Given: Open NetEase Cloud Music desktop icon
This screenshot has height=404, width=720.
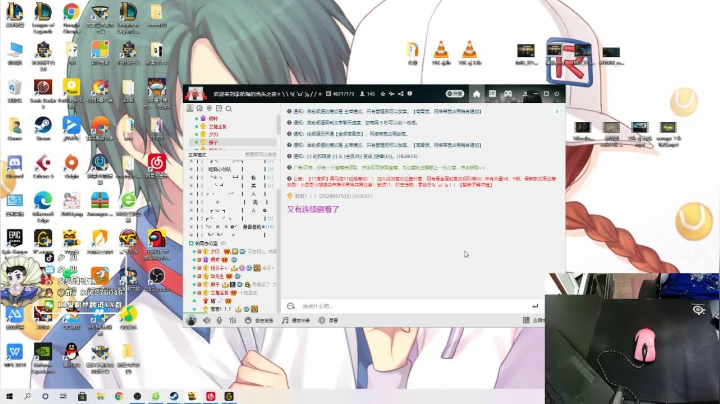Looking at the screenshot, I should 157,165.
